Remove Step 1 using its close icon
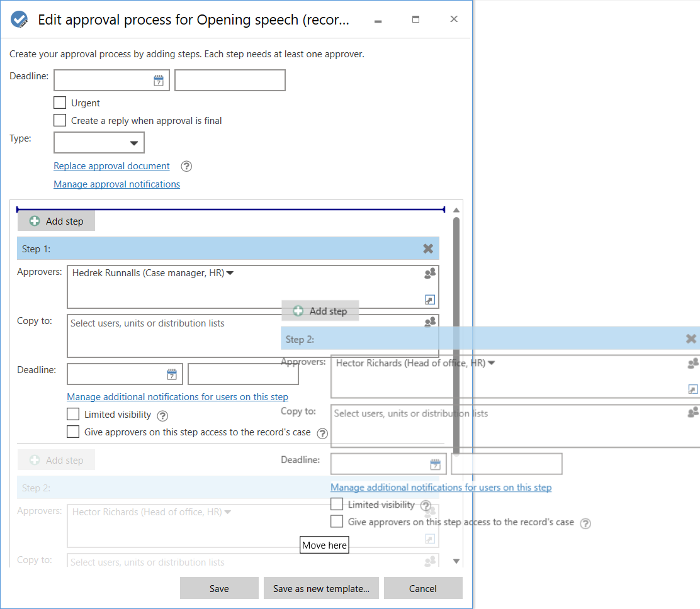The image size is (700, 609). pyautogui.click(x=429, y=249)
